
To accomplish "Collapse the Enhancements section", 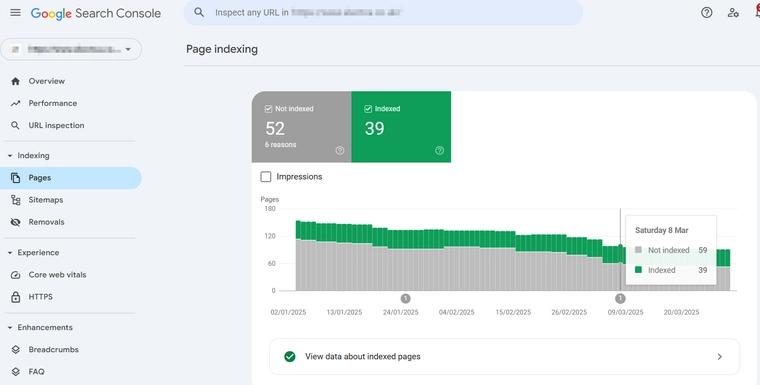I will [10, 328].
